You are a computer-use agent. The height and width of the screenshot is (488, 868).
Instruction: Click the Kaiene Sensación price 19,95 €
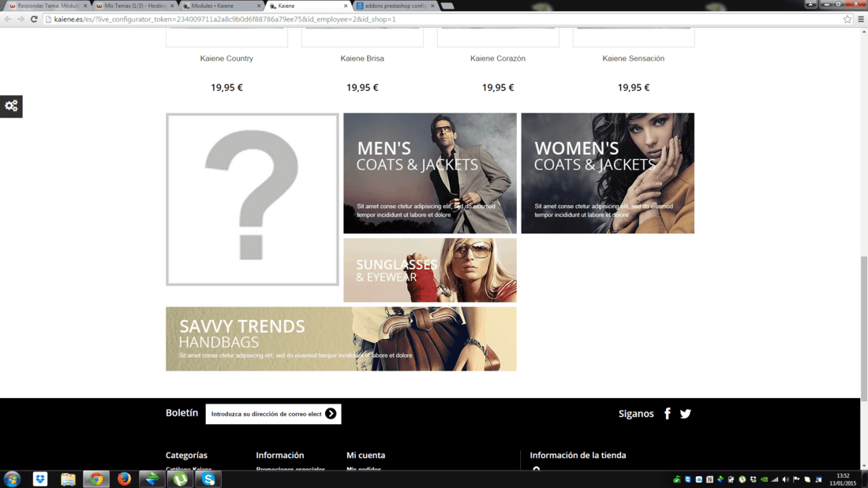tap(634, 88)
